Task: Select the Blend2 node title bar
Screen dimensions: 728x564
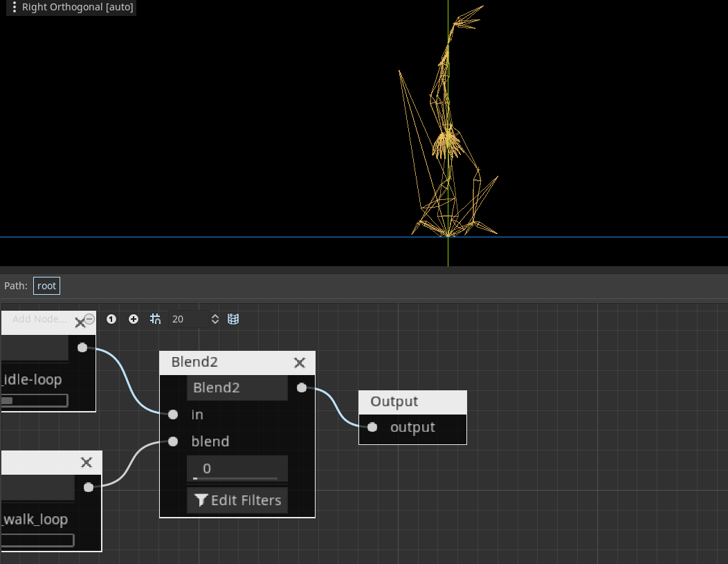Action: [208, 362]
